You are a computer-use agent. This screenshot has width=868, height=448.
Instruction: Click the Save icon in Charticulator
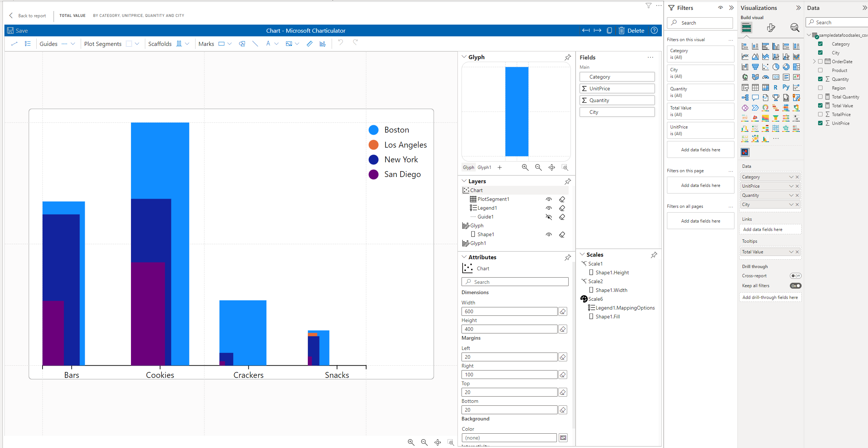tap(11, 30)
